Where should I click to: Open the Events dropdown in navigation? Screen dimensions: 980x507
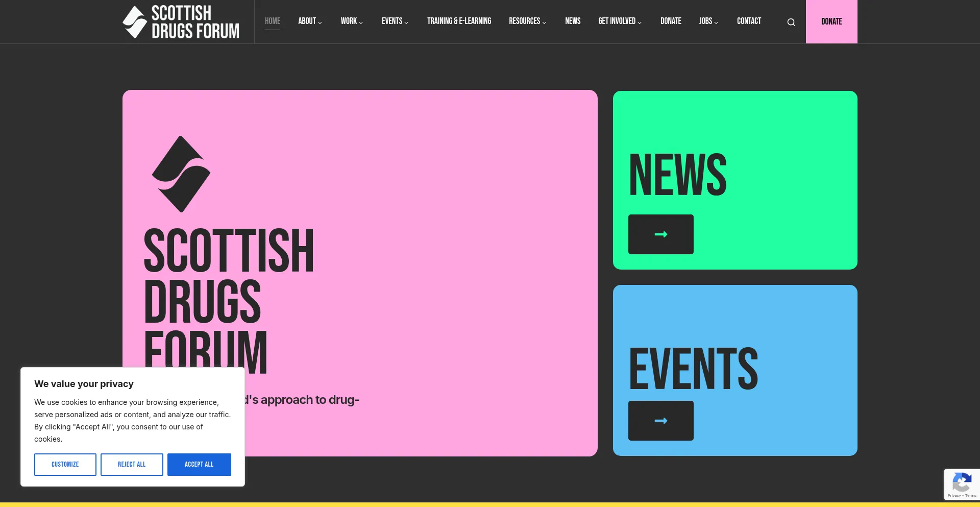[x=395, y=21]
